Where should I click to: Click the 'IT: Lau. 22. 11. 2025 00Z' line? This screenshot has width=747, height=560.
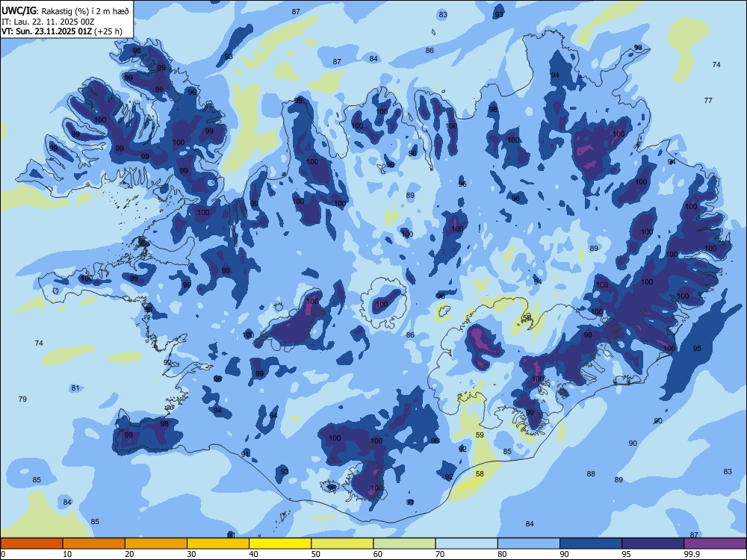[x=48, y=22]
